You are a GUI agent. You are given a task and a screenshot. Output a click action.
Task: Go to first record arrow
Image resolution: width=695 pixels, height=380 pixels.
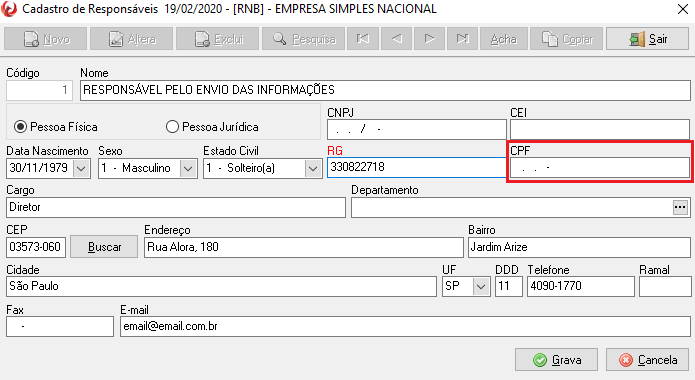coord(363,39)
